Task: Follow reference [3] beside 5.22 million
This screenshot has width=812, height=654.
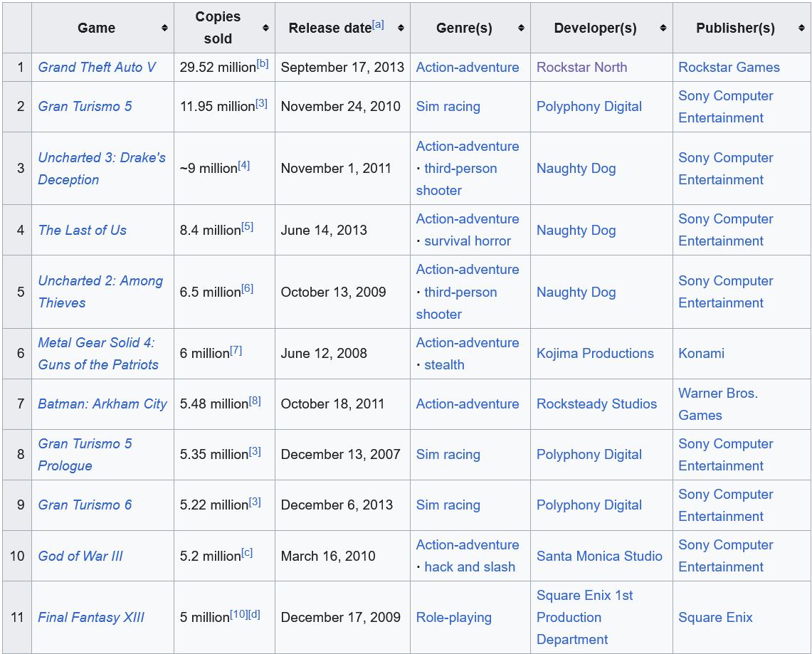Action: tap(255, 502)
